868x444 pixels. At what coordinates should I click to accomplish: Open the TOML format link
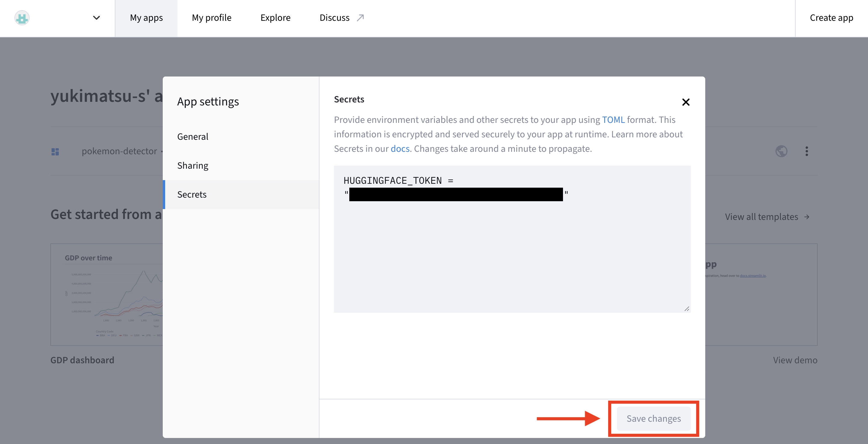click(x=613, y=120)
